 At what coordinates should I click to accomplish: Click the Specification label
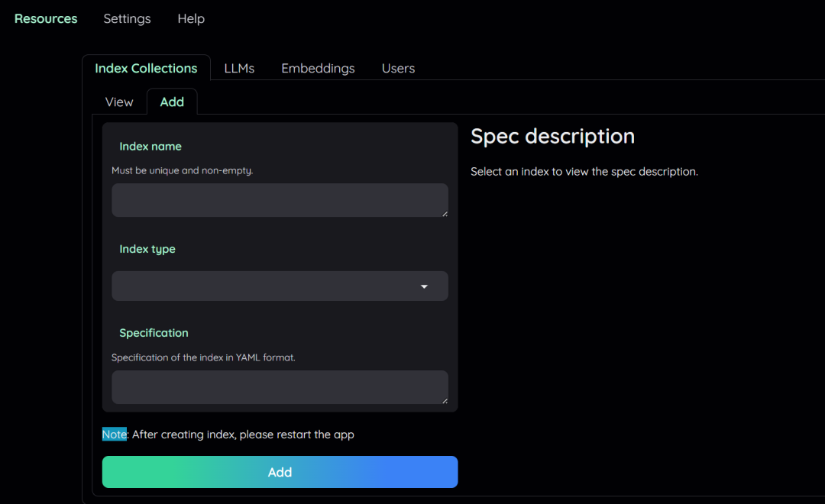(154, 334)
